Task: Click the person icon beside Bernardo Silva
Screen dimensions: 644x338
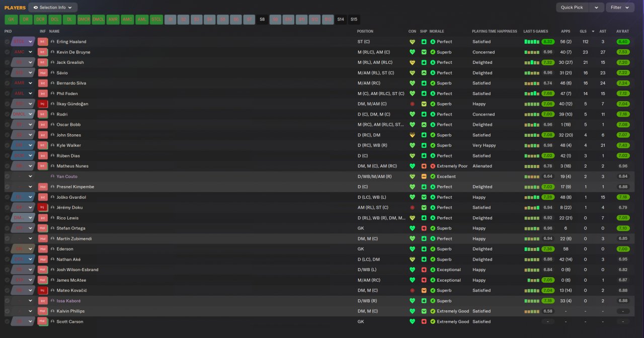Action: (52, 83)
